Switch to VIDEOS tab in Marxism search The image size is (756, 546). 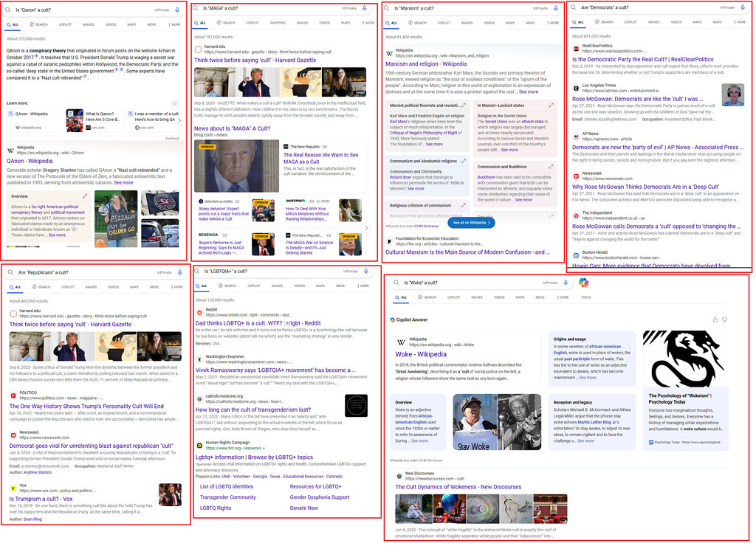489,23
